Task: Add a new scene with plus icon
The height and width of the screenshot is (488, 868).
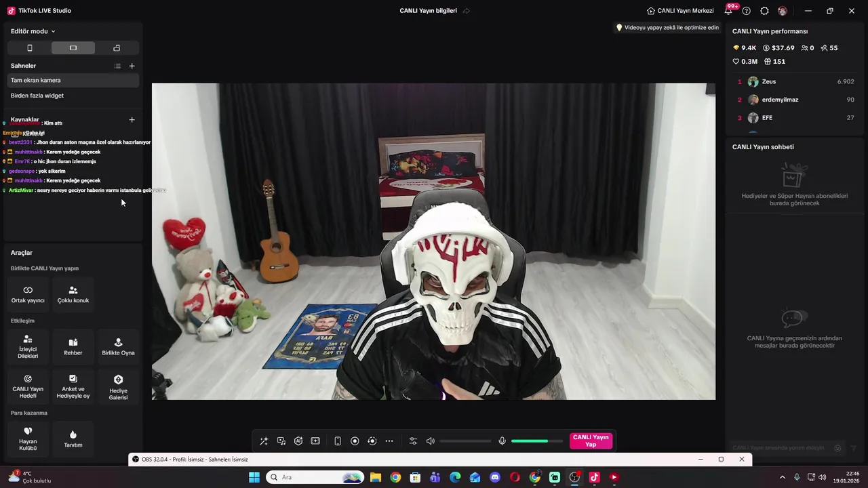Action: [x=132, y=66]
